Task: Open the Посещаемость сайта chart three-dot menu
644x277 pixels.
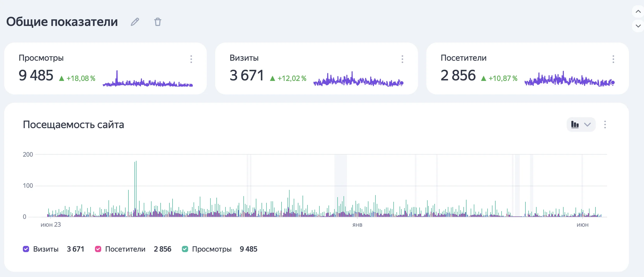Action: coord(605,124)
